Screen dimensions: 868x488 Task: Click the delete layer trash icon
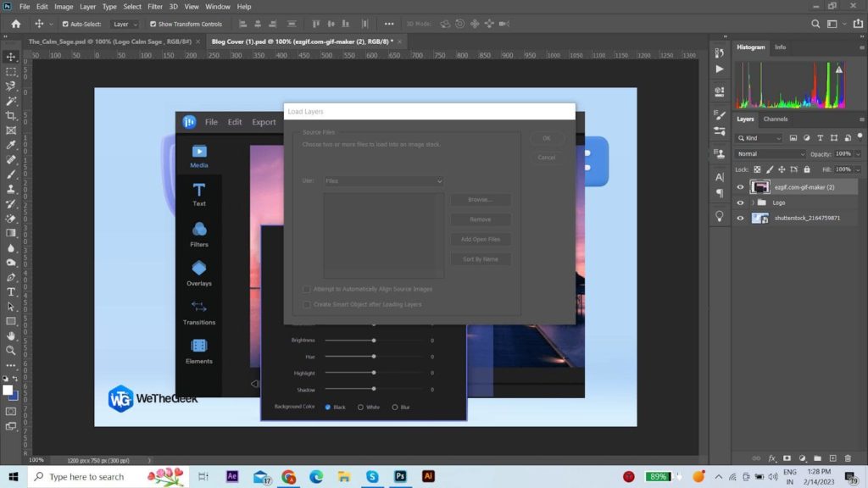coord(848,458)
